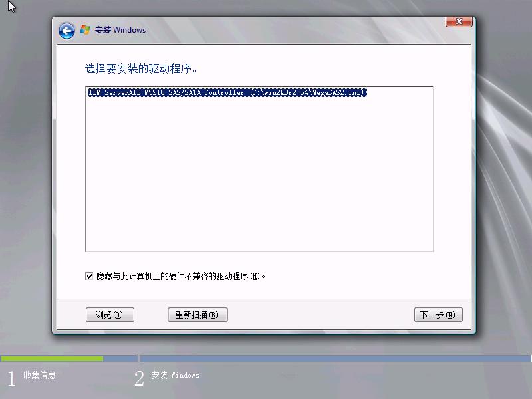Uncheck the hide incompatible drivers checkbox
Screen dimensions: 532x399
point(89,276)
